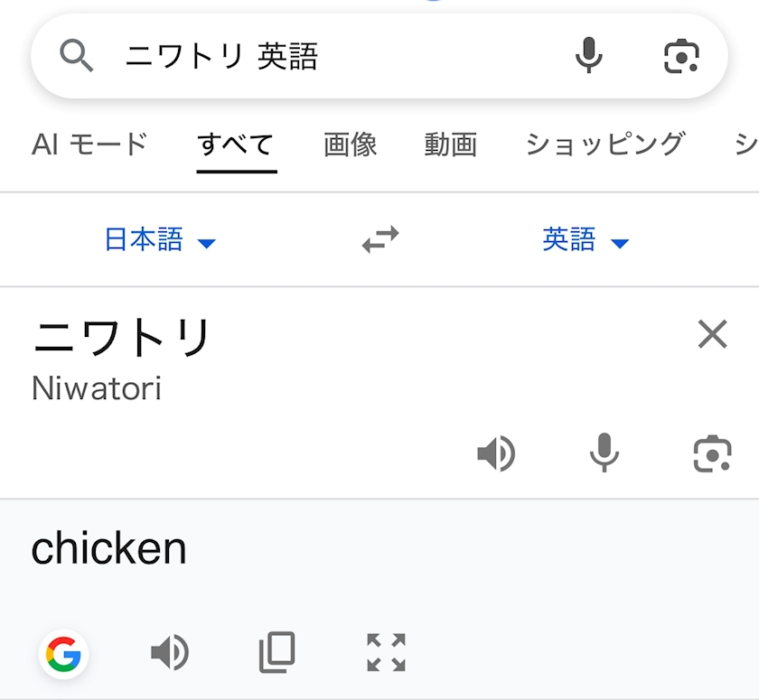Swap the translation languages
This screenshot has height=700, width=759.
pyautogui.click(x=380, y=240)
